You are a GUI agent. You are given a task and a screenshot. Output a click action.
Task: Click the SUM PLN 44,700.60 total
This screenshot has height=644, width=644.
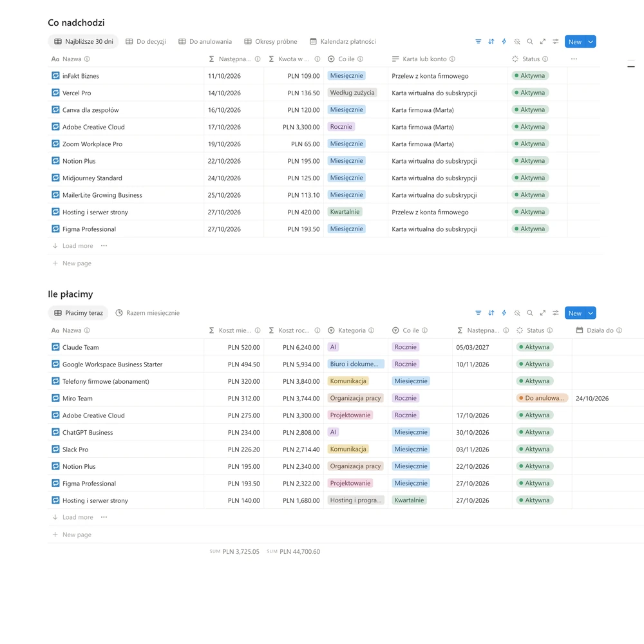[293, 552]
